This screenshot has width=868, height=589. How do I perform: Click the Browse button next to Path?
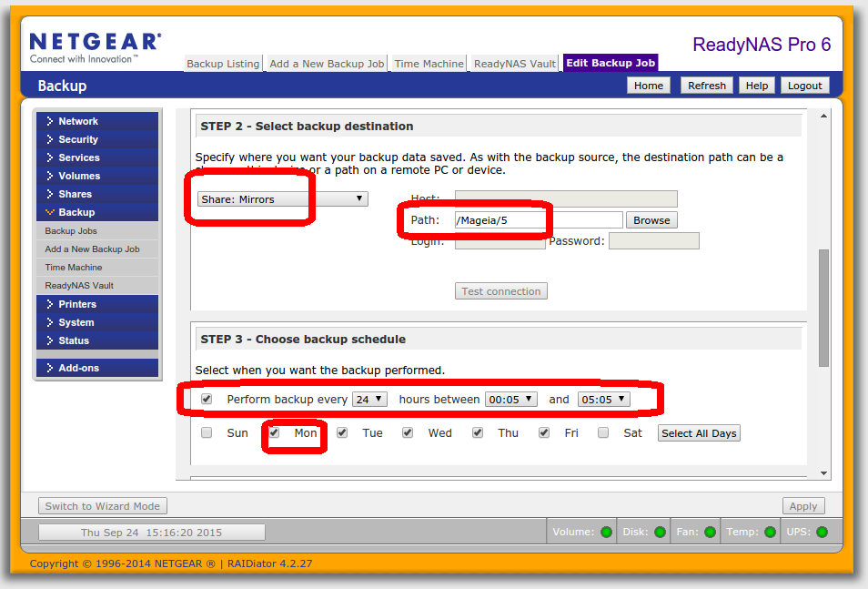click(651, 220)
